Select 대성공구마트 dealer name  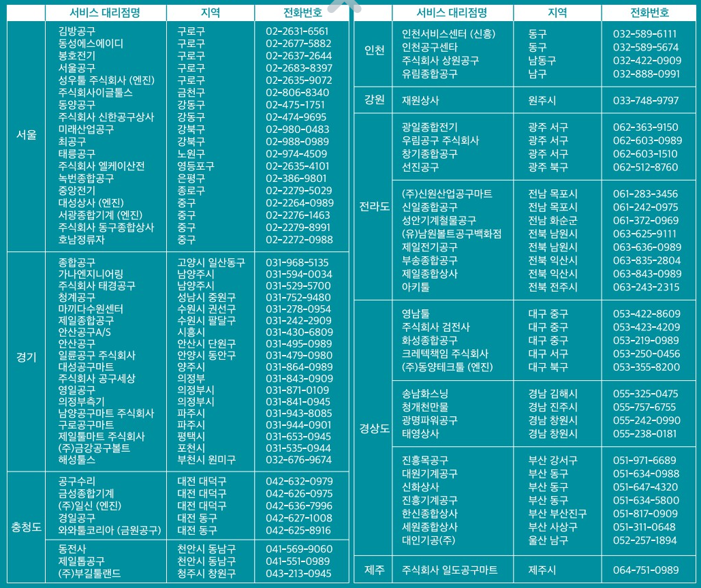[x=86, y=367]
